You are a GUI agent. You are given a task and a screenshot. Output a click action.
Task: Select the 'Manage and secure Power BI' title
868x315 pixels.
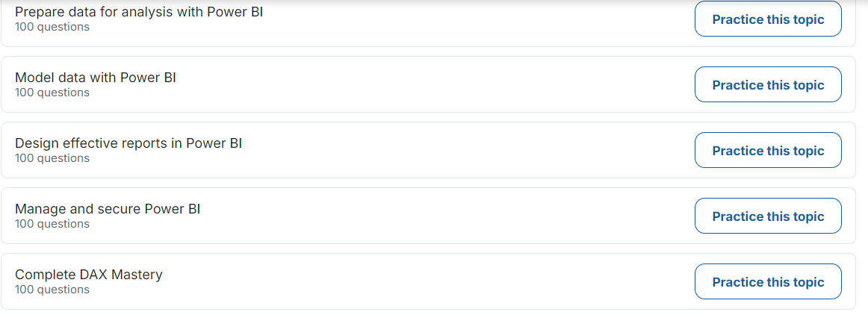pos(108,209)
